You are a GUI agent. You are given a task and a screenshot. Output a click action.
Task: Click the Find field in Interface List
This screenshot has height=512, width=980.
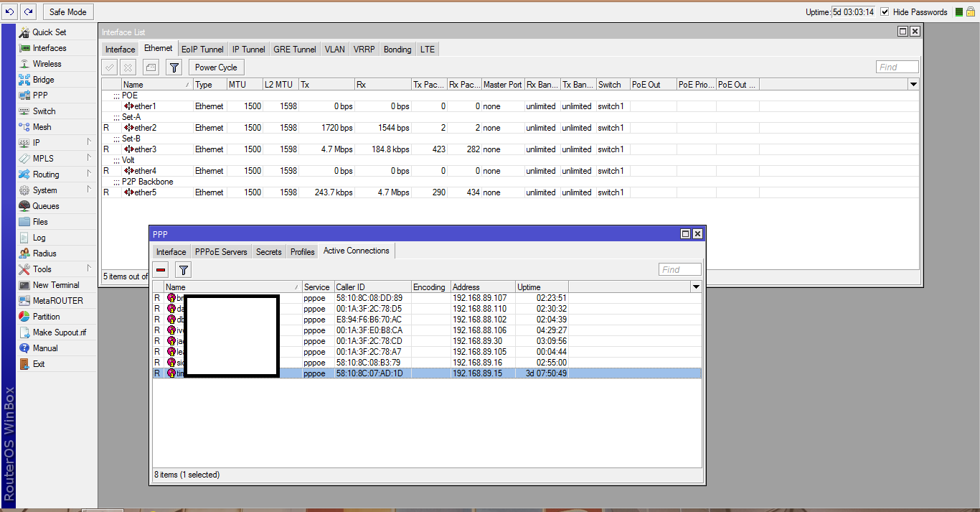(x=897, y=67)
